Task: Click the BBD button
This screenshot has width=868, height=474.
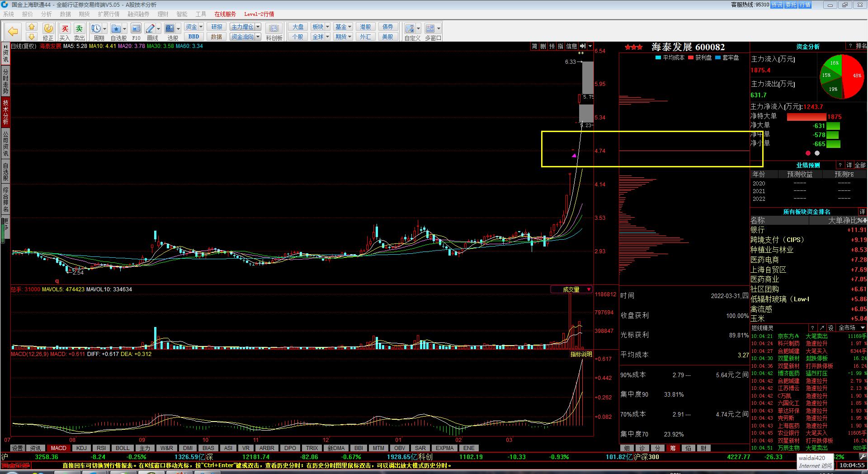Action: (x=194, y=37)
